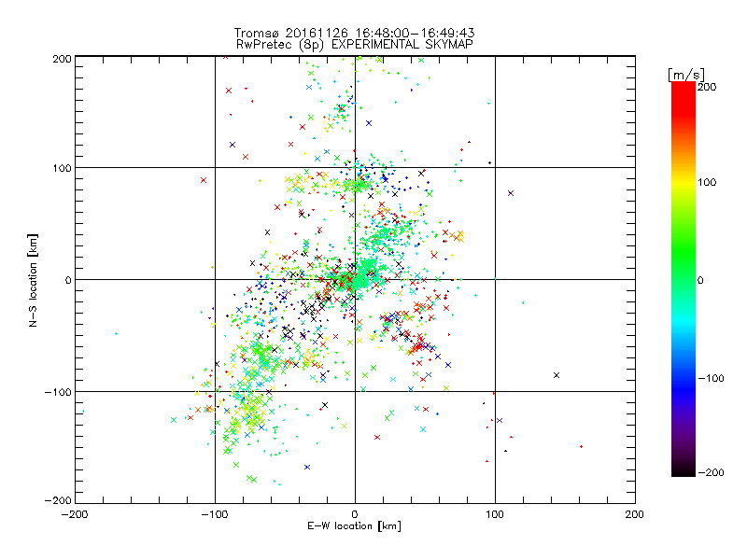The width and height of the screenshot is (747, 560).
Task: Click the Tromsø 20161126 date-time title
Action: click(354, 33)
